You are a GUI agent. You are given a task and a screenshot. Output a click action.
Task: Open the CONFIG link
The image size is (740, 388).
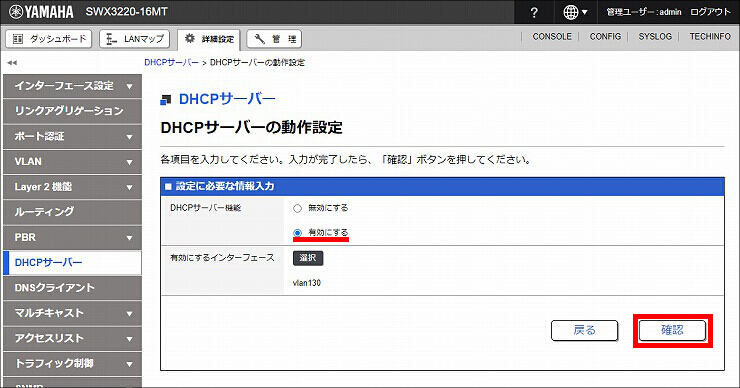pyautogui.click(x=605, y=36)
